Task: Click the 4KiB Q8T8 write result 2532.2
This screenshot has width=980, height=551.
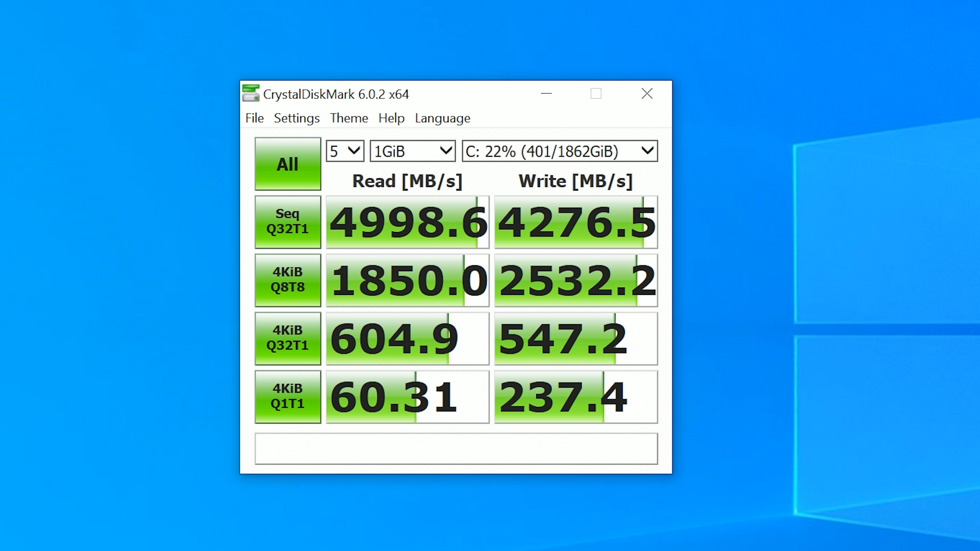Action: 576,280
